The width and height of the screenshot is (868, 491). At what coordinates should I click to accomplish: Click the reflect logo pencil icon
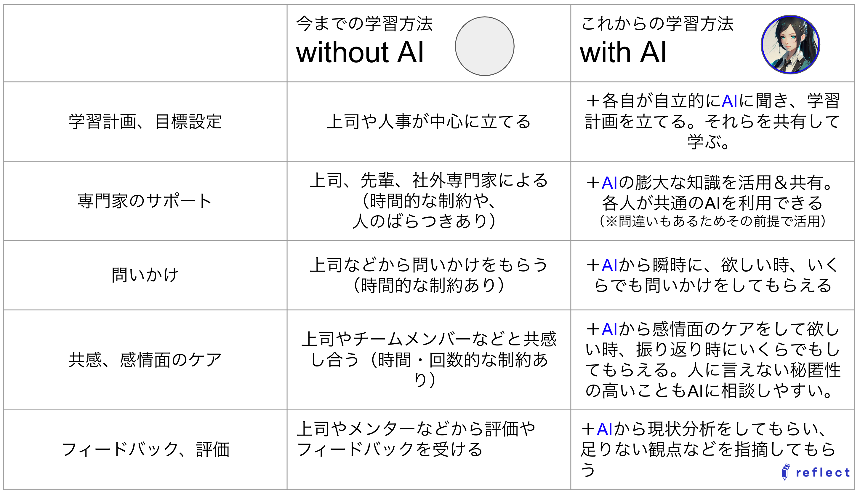tap(785, 472)
